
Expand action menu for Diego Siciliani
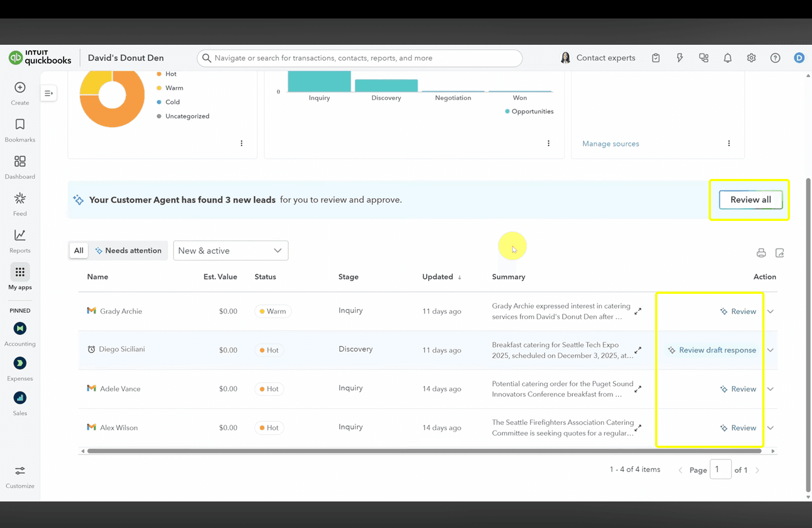(771, 350)
